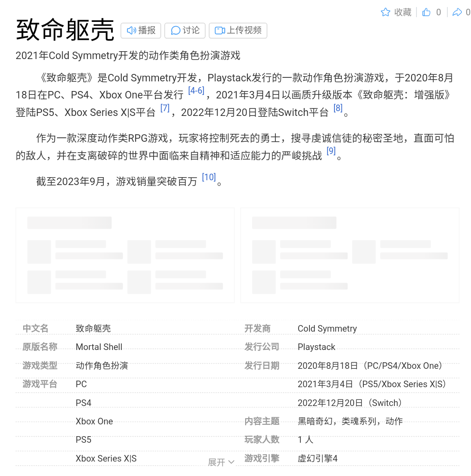
Task: Click the platform value Xbox Series X|S
Action: pyautogui.click(x=106, y=458)
